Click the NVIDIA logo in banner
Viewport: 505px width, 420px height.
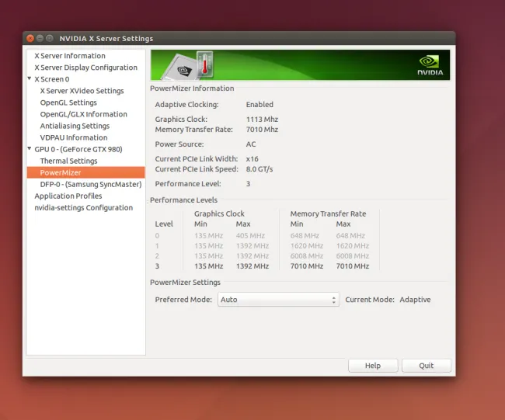click(430, 65)
